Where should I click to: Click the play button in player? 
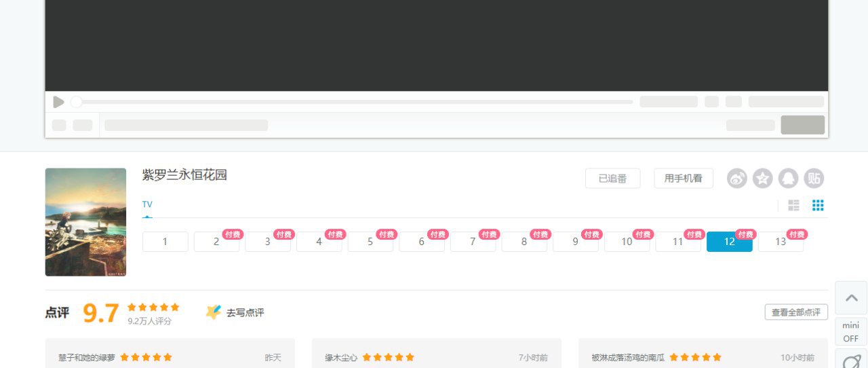click(59, 102)
